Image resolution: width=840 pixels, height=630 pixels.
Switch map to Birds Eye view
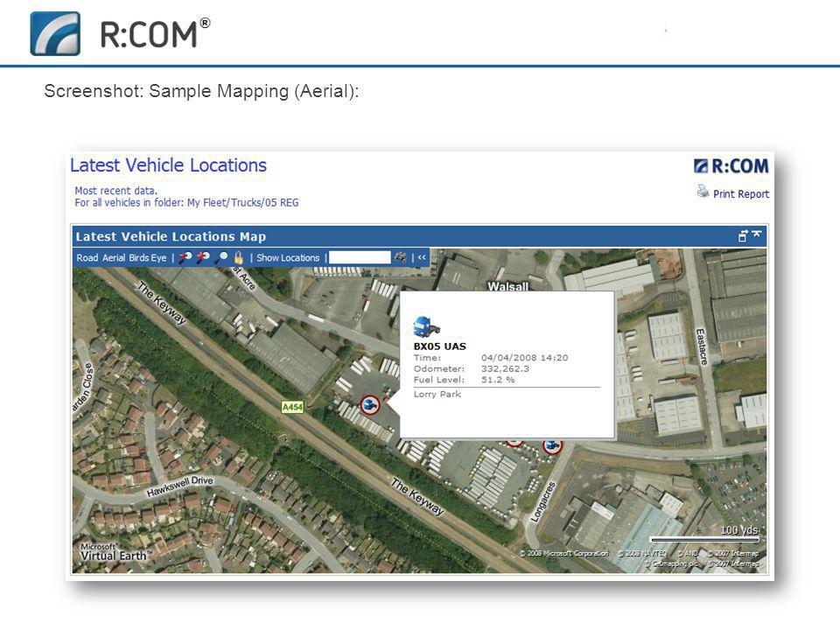click(147, 257)
